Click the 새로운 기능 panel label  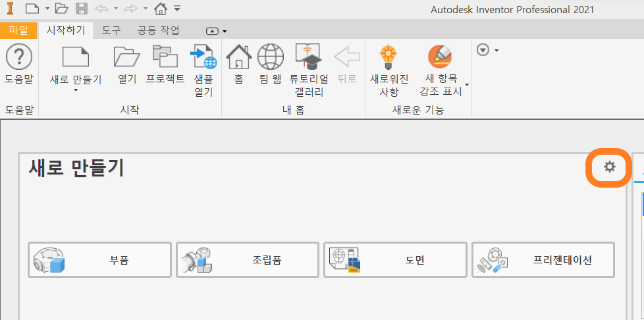[418, 110]
